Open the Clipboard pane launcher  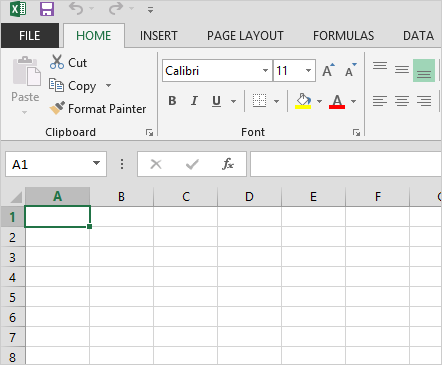point(149,133)
